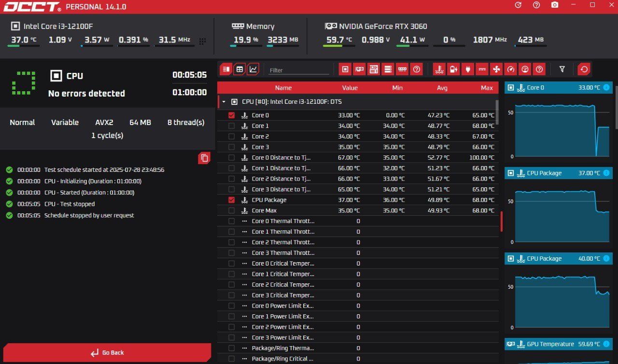Uncheck the CPU Package checkbox

point(231,200)
